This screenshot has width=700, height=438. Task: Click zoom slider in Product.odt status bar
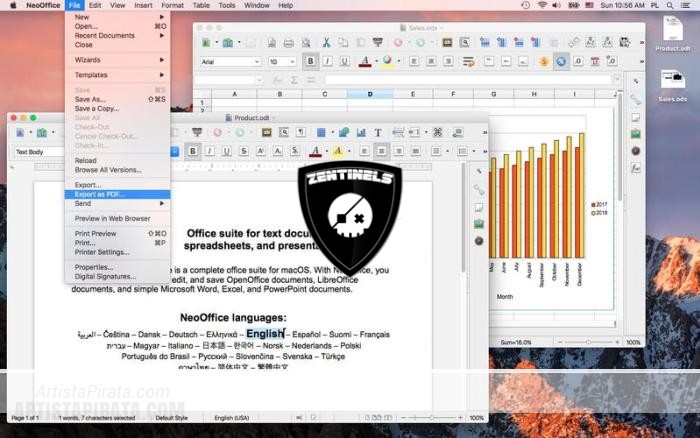pos(432,418)
